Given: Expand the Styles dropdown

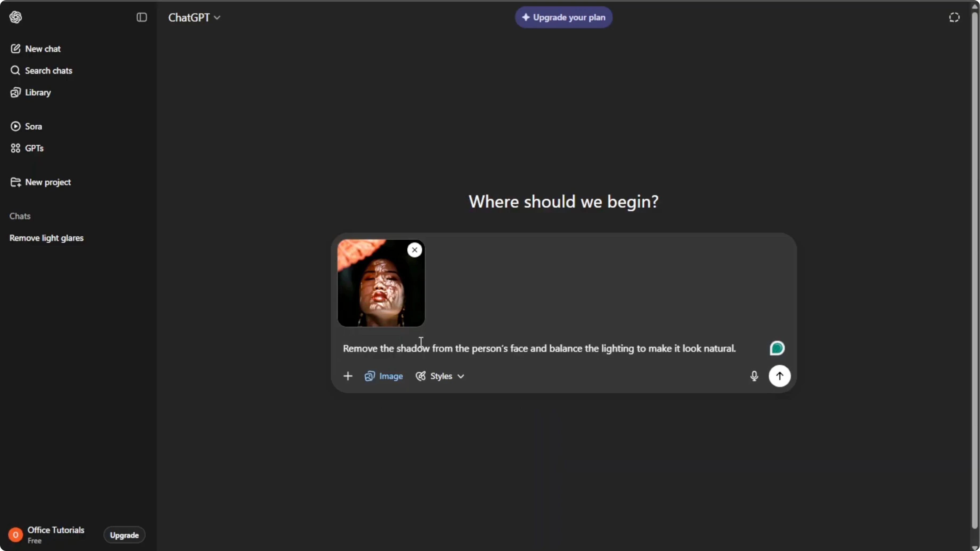Looking at the screenshot, I should coord(440,376).
